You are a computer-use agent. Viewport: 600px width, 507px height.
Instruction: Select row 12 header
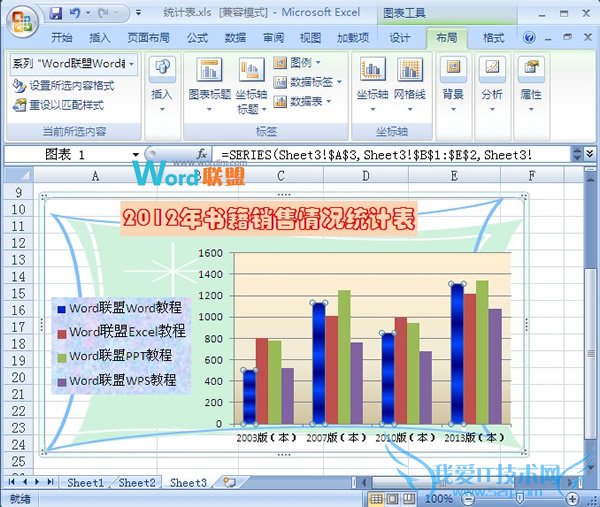coord(18,243)
